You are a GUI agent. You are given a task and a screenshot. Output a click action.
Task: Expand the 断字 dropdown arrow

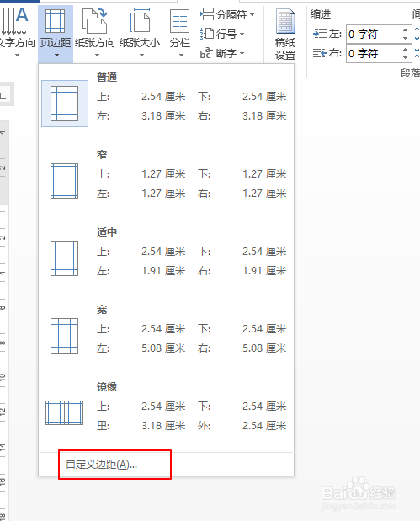pos(242,53)
